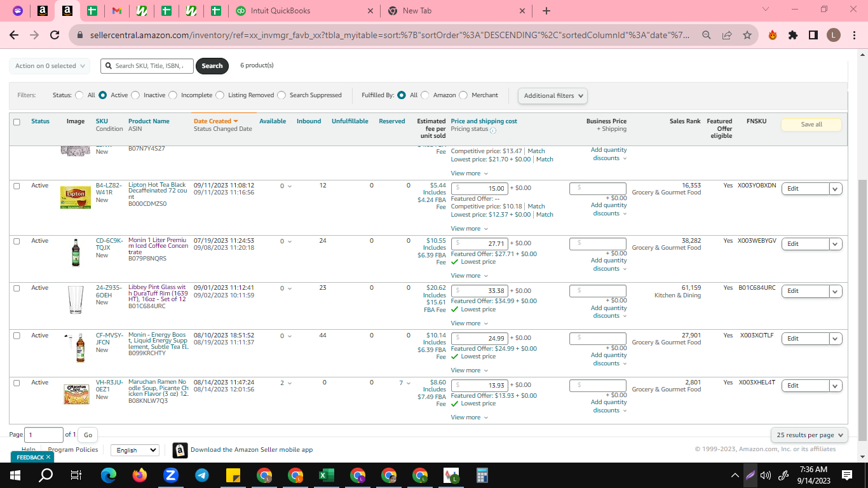
Task: Expand View more under Libbey Pint Glass pricing
Action: (470, 323)
